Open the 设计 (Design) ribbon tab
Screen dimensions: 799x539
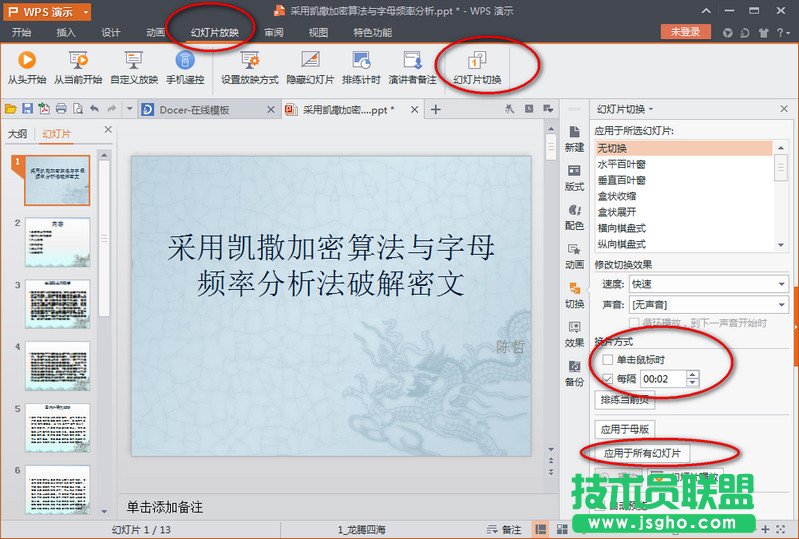(x=111, y=33)
